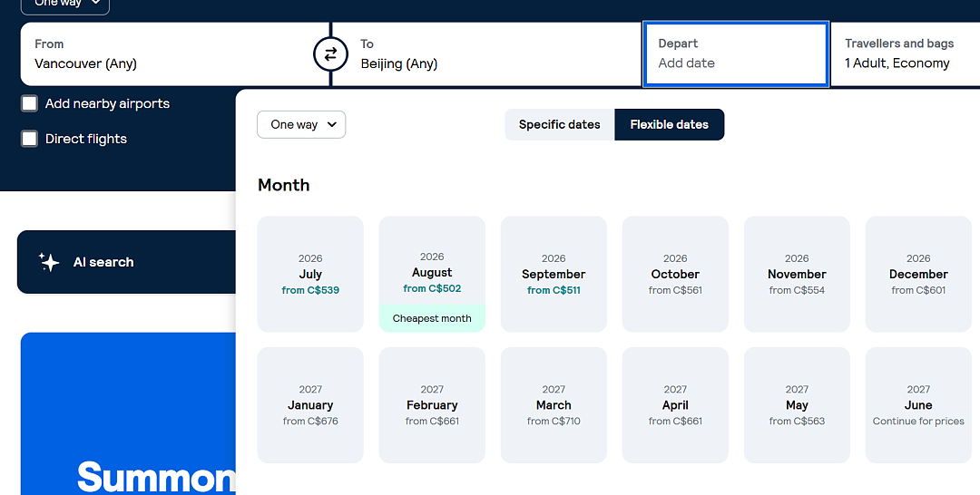Select December 2026 month card

tap(918, 274)
